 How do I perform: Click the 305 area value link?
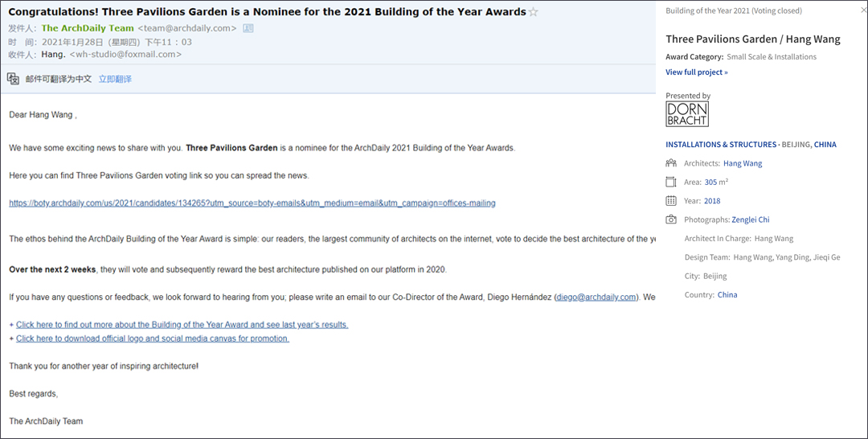[x=710, y=183]
